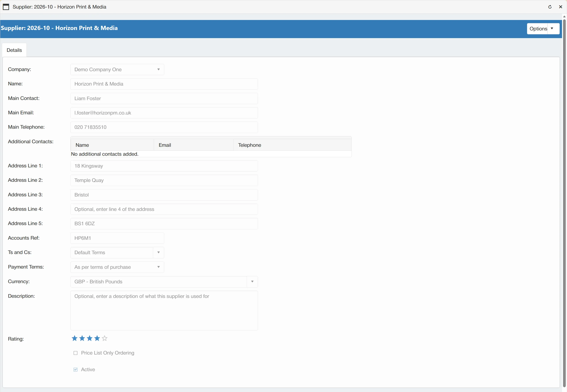
Task: Click the Address Line 1 field
Action: [x=164, y=166]
